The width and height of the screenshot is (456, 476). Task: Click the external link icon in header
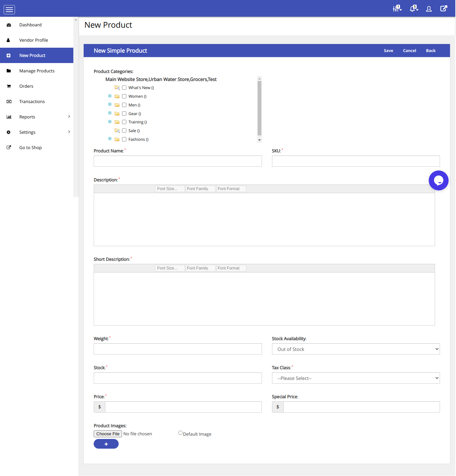coord(443,9)
